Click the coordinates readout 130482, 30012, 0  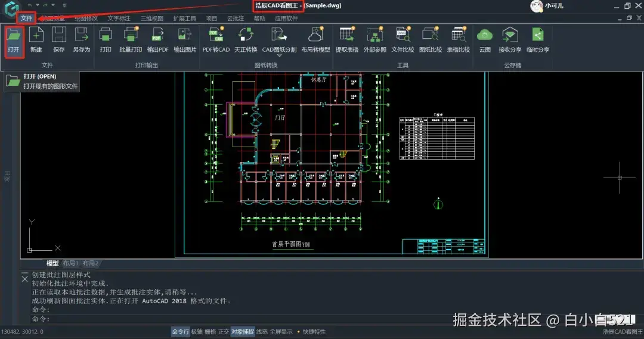coord(22,332)
